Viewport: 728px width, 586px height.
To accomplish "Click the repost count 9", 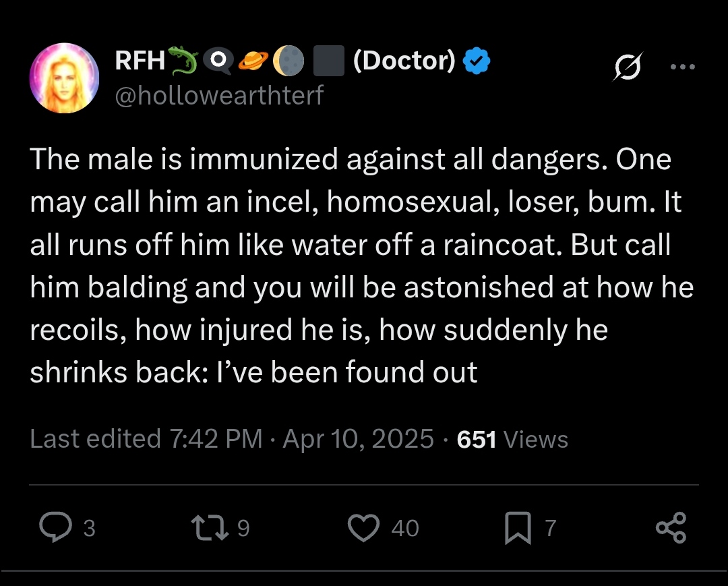I will pyautogui.click(x=243, y=529).
